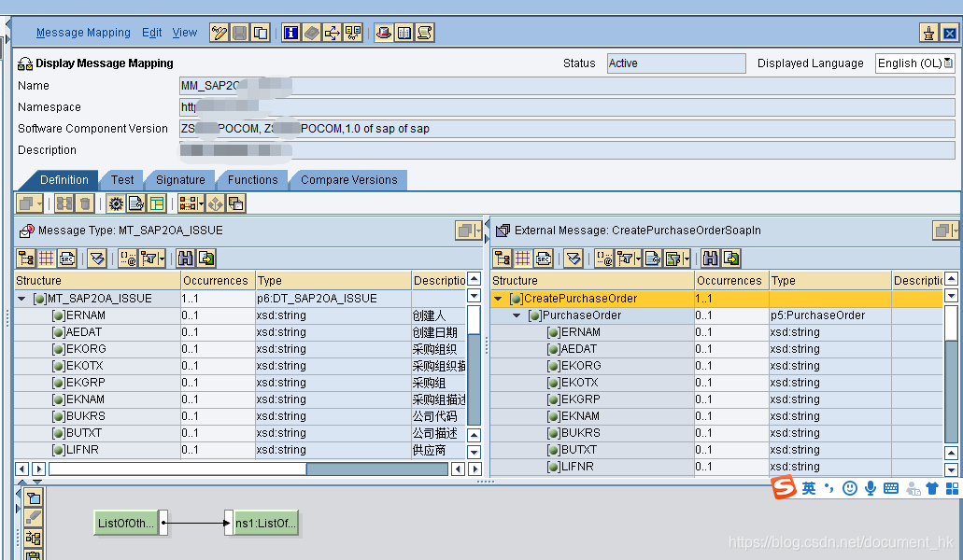Image resolution: width=963 pixels, height=560 pixels.
Task: Open the blue Information icon
Action: tap(291, 33)
